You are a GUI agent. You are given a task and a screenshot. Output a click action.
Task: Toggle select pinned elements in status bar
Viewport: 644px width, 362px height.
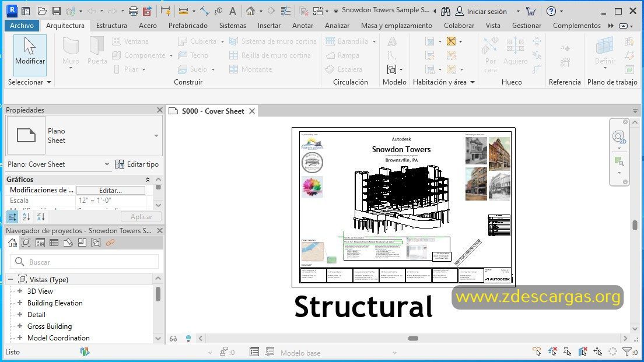pyautogui.click(x=567, y=352)
